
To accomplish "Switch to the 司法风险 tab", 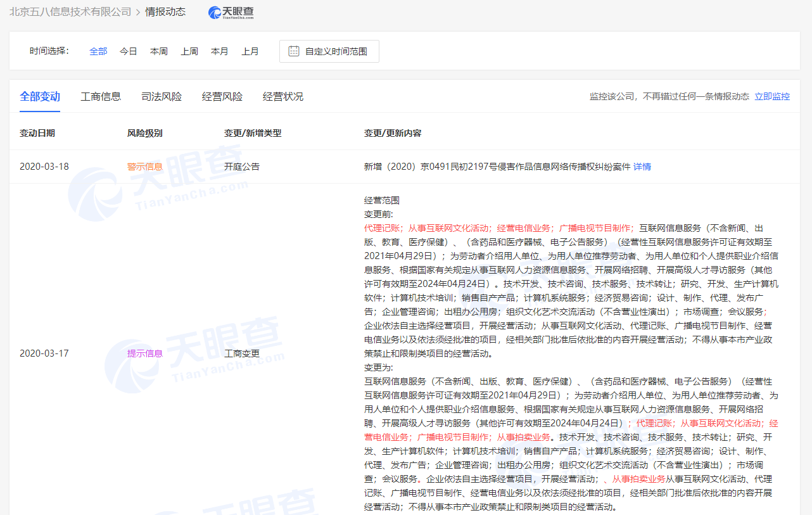I will coord(162,96).
